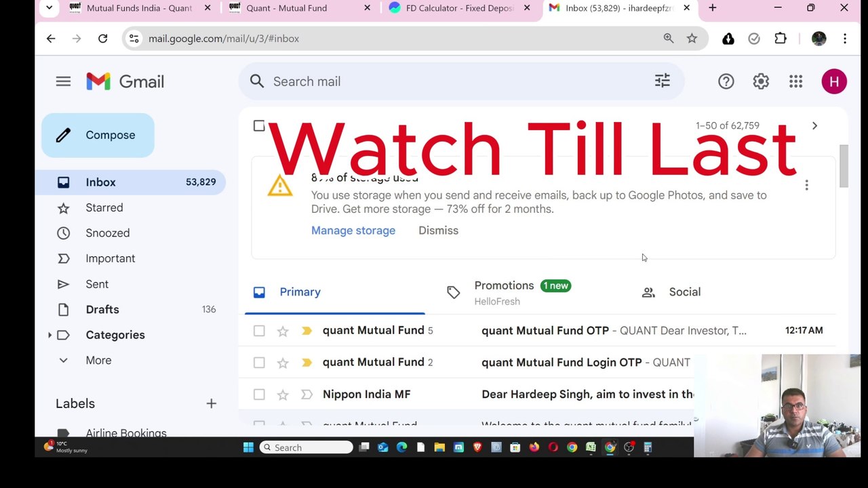Click browser Back arrow
Screen dimensions: 868x488
pos(51,39)
